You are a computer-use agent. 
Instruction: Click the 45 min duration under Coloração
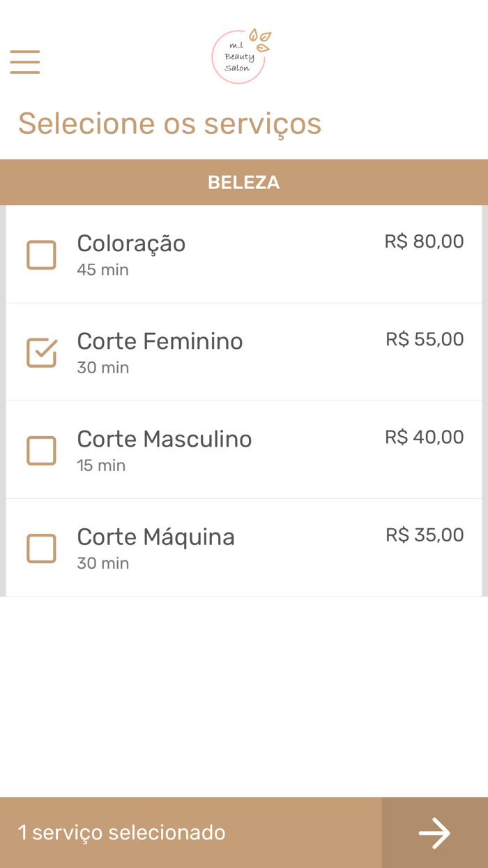(102, 270)
